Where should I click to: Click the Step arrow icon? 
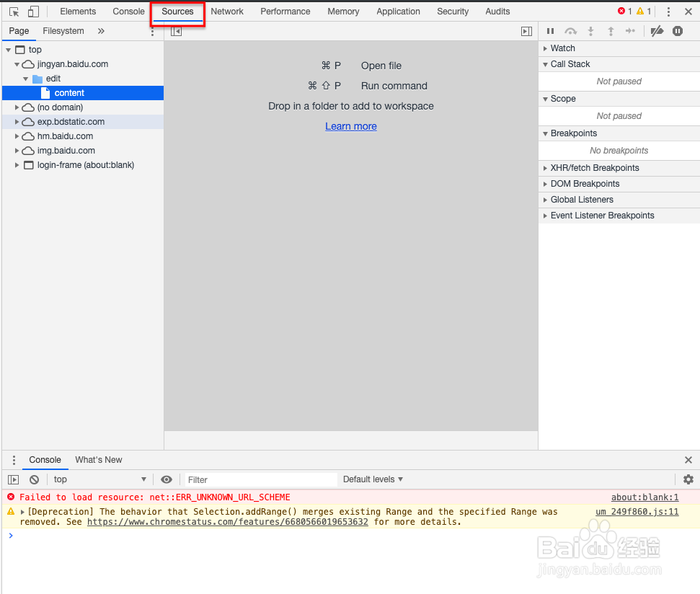(630, 31)
